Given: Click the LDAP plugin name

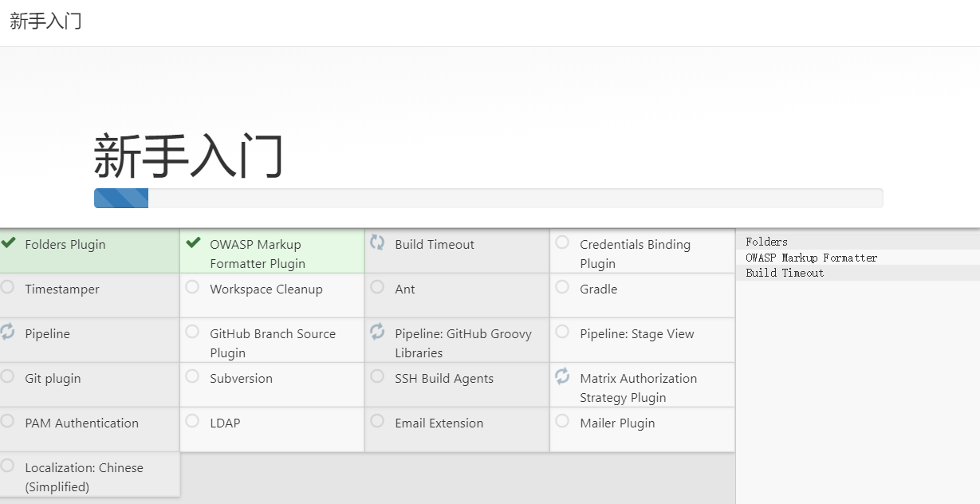Looking at the screenshot, I should [225, 423].
